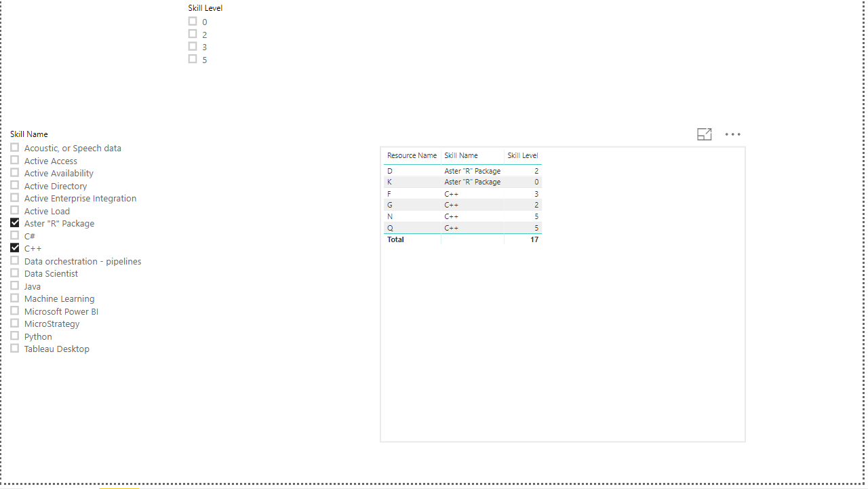Click resource name G in the table
Screen dimensions: 868x489
point(390,205)
